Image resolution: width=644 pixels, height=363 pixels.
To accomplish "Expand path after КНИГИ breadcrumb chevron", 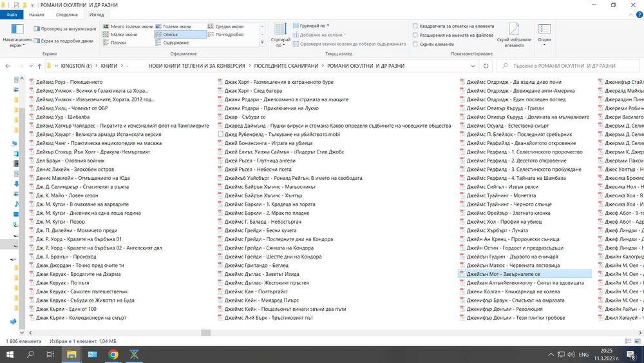I will (x=122, y=66).
